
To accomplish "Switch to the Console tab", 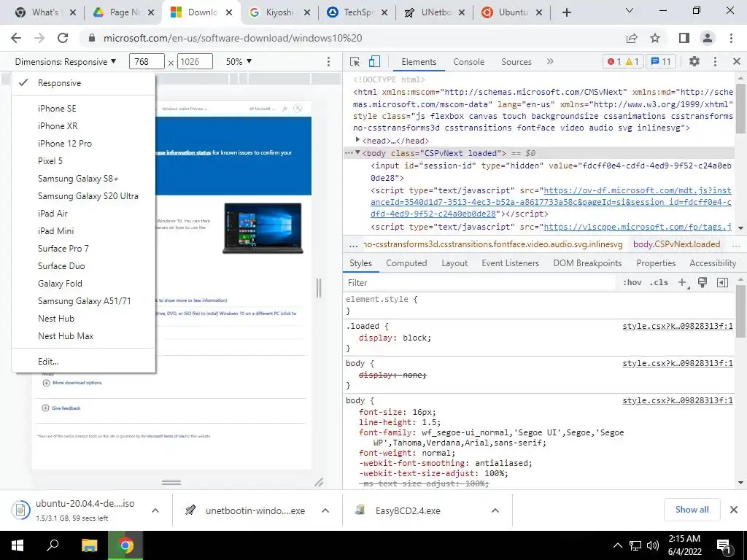I will (x=469, y=61).
